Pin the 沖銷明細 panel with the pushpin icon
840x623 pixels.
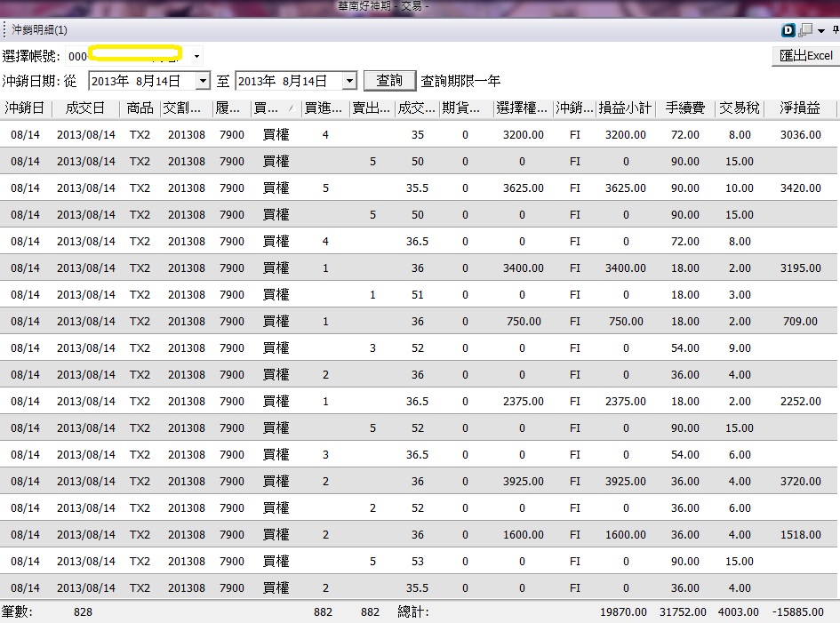(836, 30)
